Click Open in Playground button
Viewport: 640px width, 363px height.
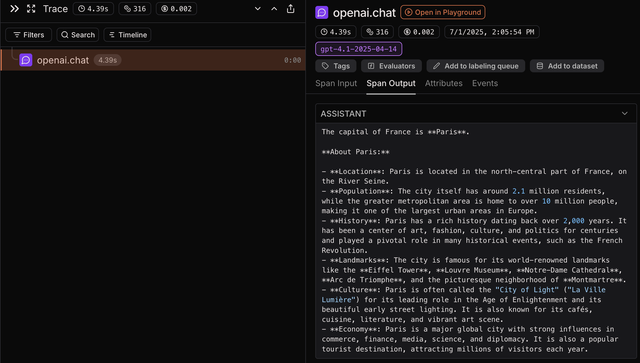[x=443, y=12]
